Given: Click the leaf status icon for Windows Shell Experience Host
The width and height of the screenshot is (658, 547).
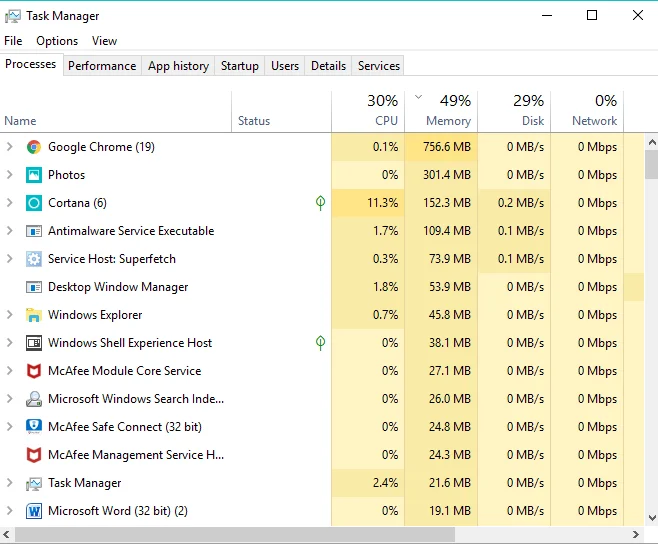Looking at the screenshot, I should [x=320, y=343].
